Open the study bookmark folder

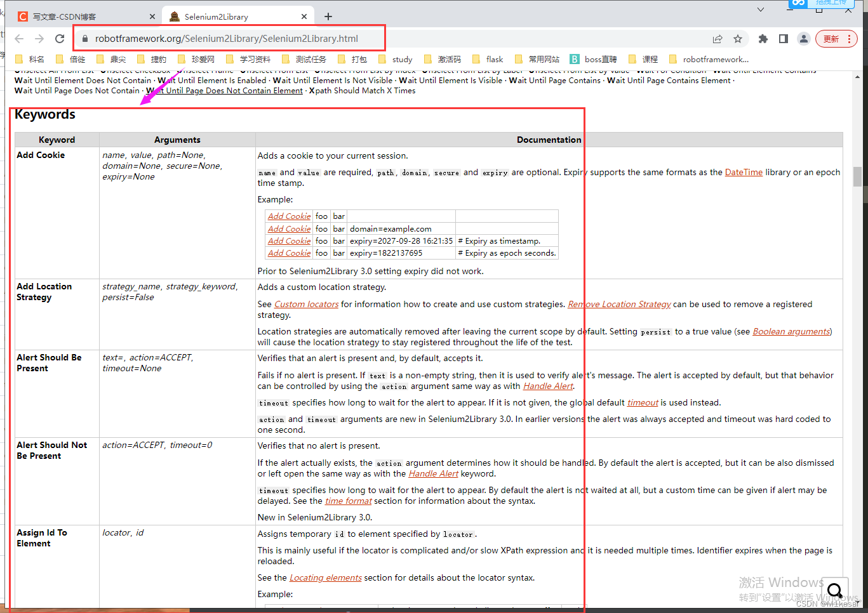pyautogui.click(x=396, y=59)
